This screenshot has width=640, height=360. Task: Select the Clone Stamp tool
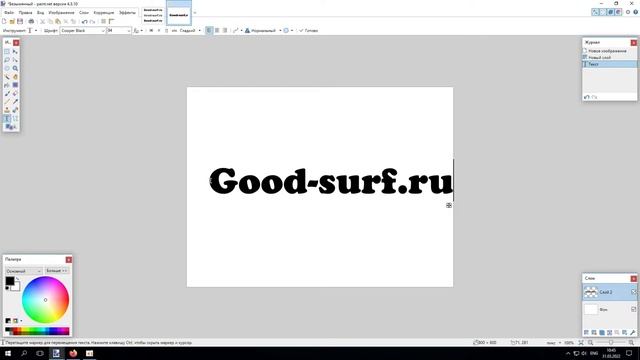click(7, 110)
